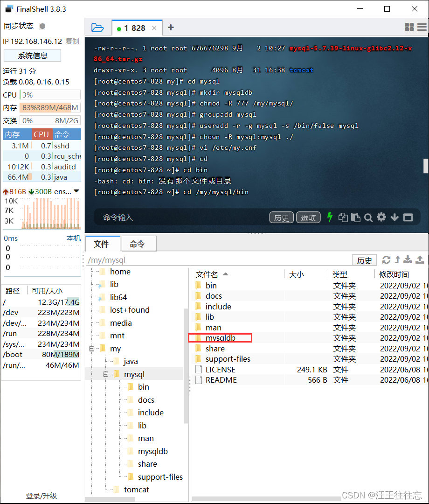429x504 pixels.
Task: Open terminal settings via gear icon
Action: [381, 217]
